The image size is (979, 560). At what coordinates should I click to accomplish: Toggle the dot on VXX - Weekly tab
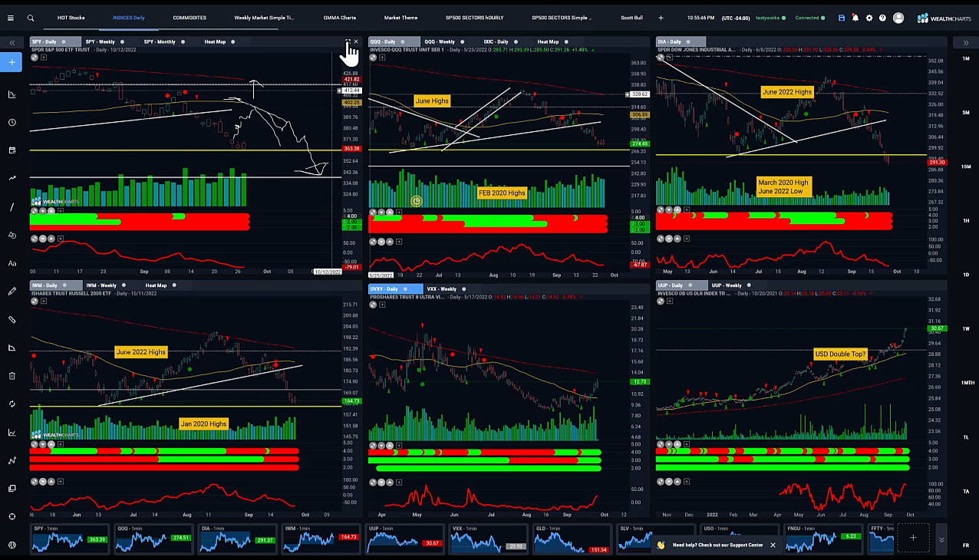(463, 288)
